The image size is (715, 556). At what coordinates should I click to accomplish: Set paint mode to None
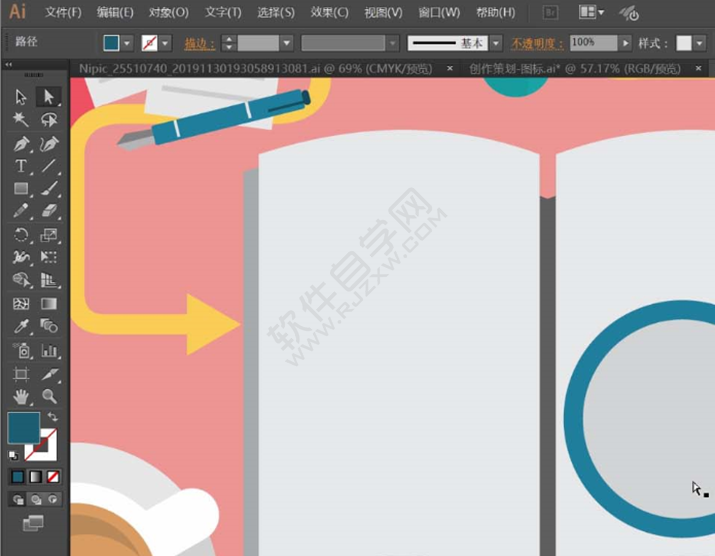[53, 477]
